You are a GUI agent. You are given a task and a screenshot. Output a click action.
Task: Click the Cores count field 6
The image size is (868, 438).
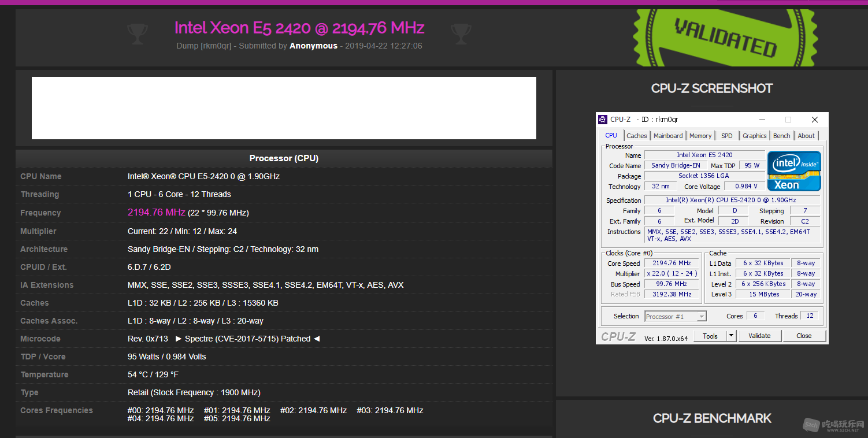tap(755, 315)
